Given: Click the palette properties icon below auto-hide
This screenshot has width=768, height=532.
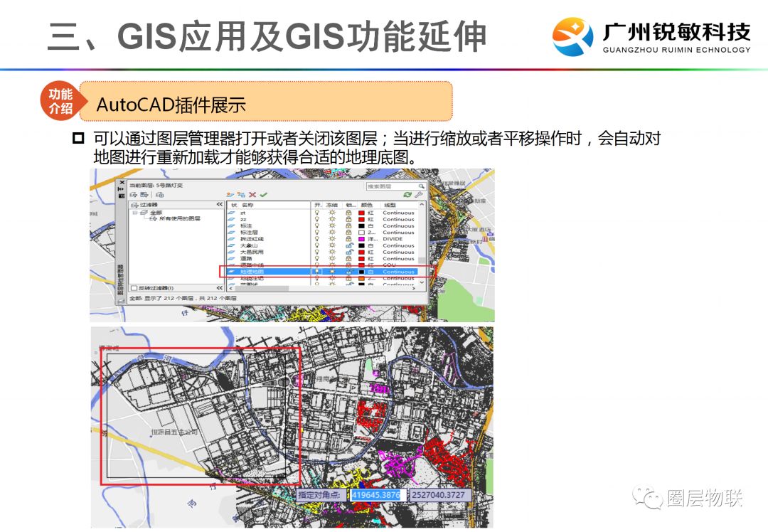Looking at the screenshot, I should pyautogui.click(x=122, y=196).
